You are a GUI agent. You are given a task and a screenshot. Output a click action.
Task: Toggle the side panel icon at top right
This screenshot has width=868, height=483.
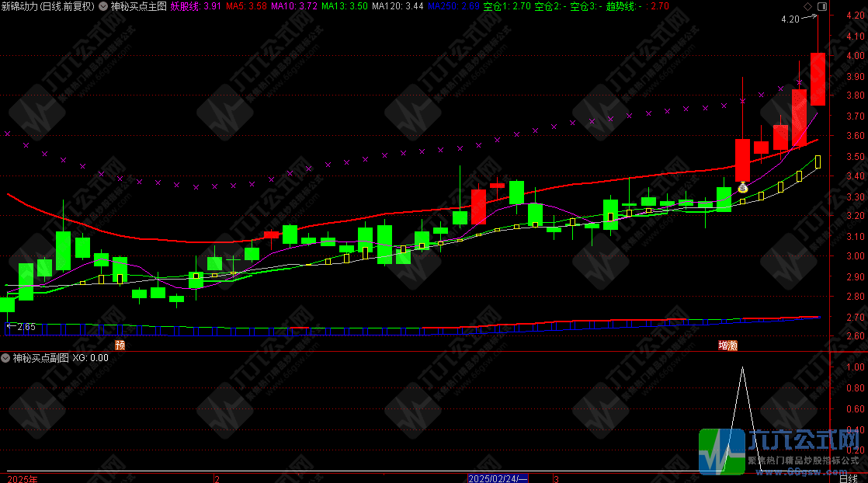[x=821, y=6]
